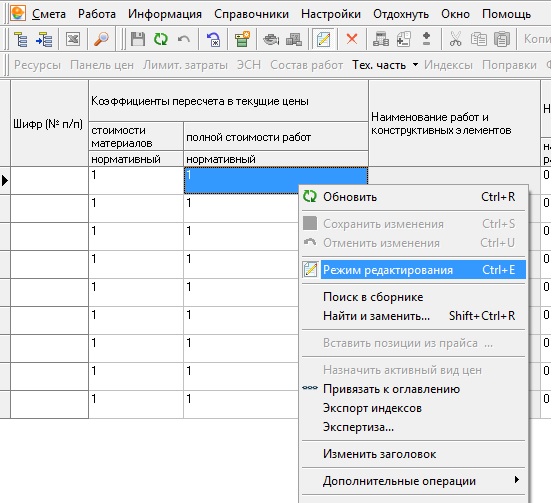
Task: Choose Обновить in the context menu
Action: (414, 197)
